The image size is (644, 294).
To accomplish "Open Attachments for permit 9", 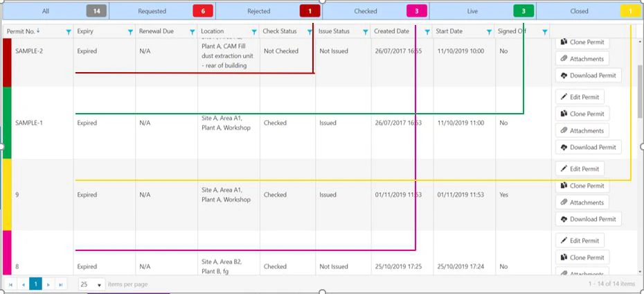I will (x=582, y=202).
